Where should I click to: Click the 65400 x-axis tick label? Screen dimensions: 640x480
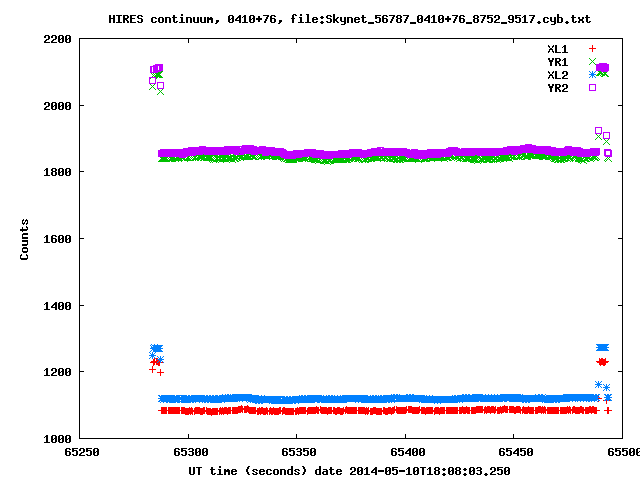[407, 452]
